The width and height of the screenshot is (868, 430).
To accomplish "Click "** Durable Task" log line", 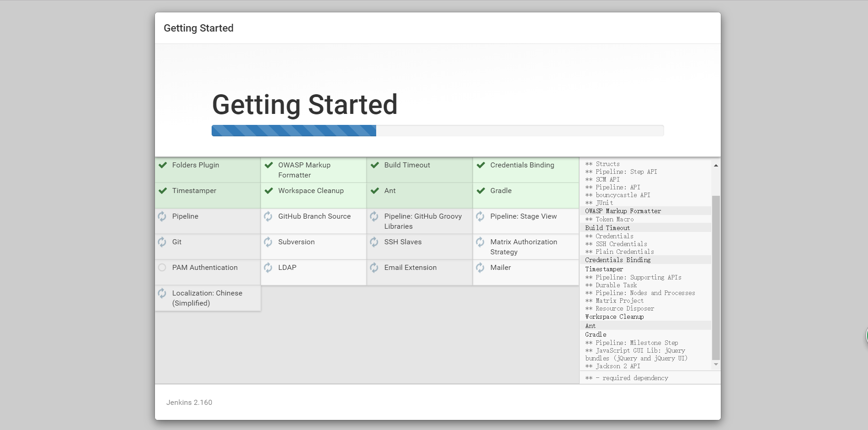I will point(611,285).
